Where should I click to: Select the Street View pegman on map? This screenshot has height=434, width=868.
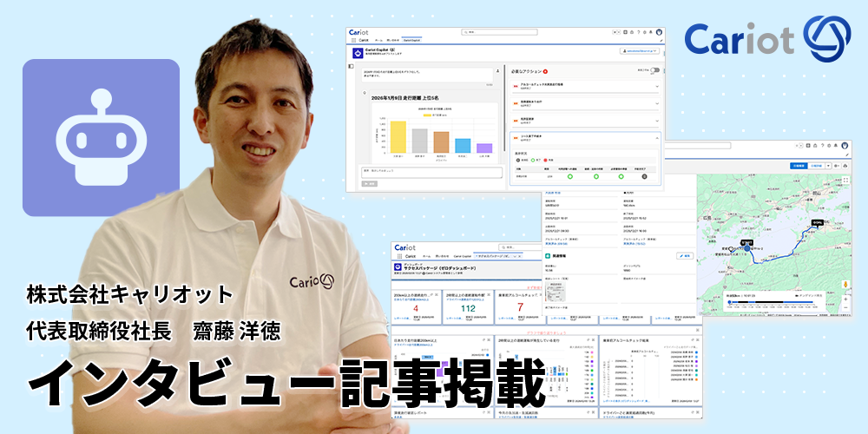coord(845,285)
